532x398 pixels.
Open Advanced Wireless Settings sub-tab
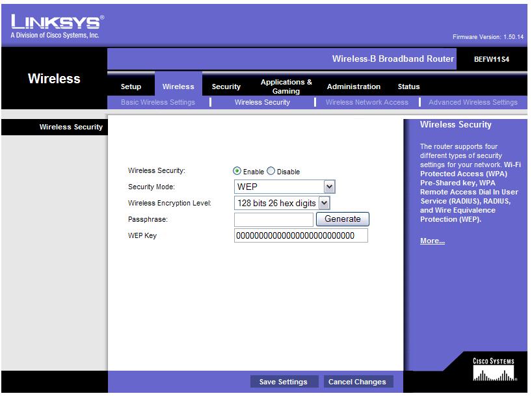(x=473, y=102)
